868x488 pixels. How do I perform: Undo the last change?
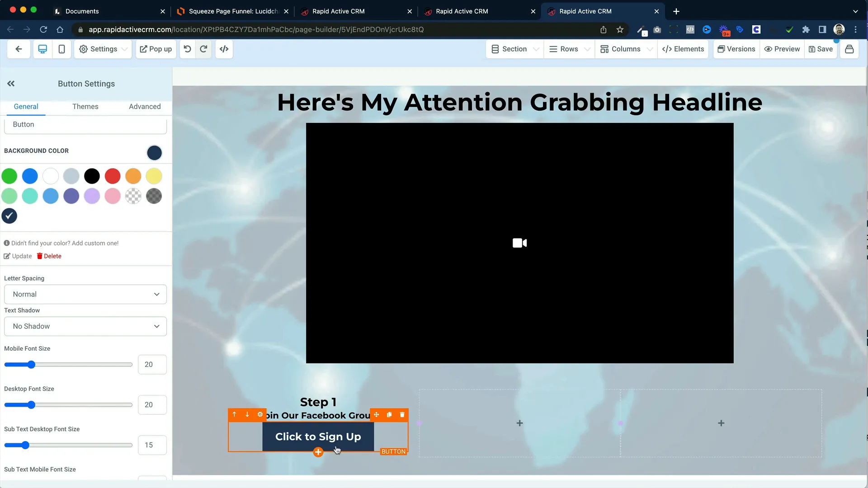187,49
